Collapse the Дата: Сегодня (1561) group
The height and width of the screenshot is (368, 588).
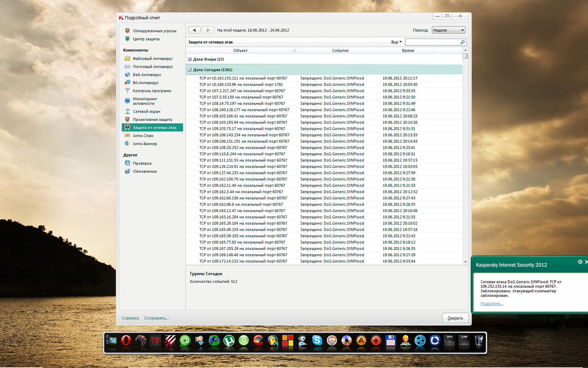click(189, 70)
